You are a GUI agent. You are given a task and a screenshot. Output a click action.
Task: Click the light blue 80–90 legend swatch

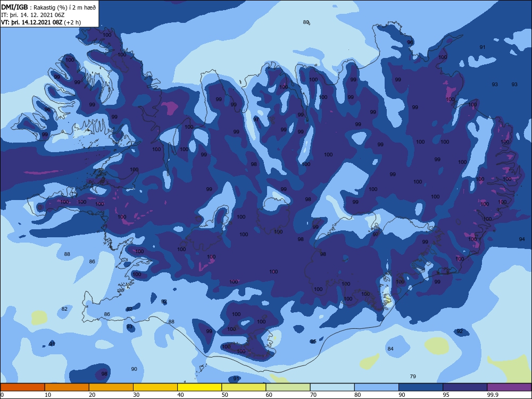click(x=377, y=387)
